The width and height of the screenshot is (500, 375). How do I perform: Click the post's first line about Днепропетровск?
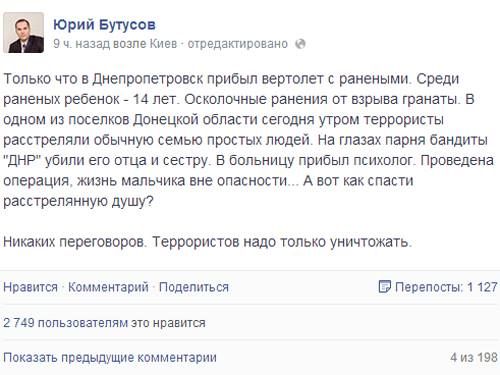click(x=231, y=79)
